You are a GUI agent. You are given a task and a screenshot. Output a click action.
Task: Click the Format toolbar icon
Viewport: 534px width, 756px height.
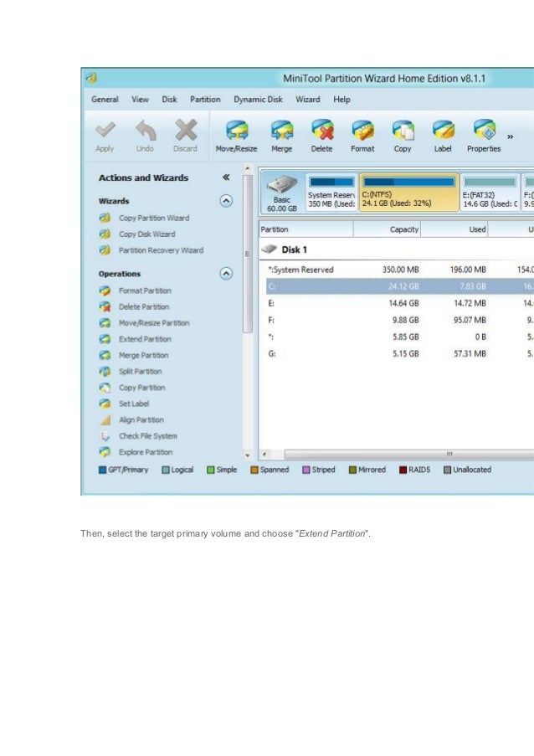point(362,130)
